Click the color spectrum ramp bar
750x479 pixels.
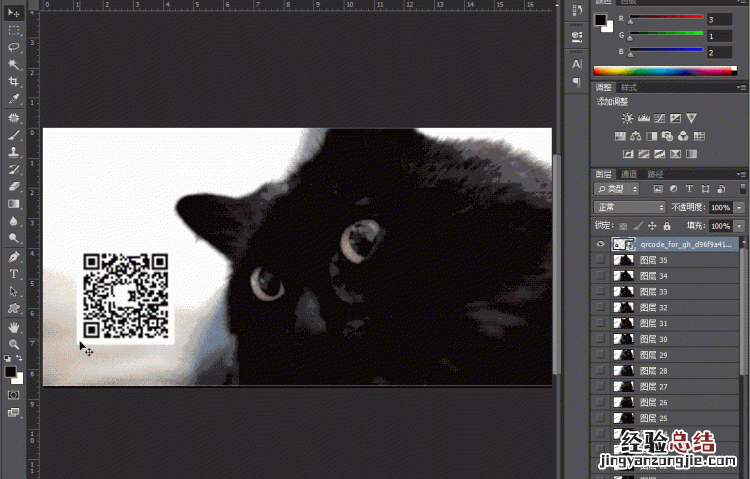664,71
